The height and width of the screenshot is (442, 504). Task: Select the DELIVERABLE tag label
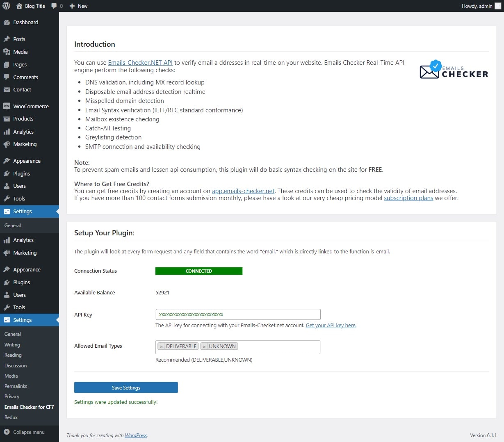[x=181, y=346]
